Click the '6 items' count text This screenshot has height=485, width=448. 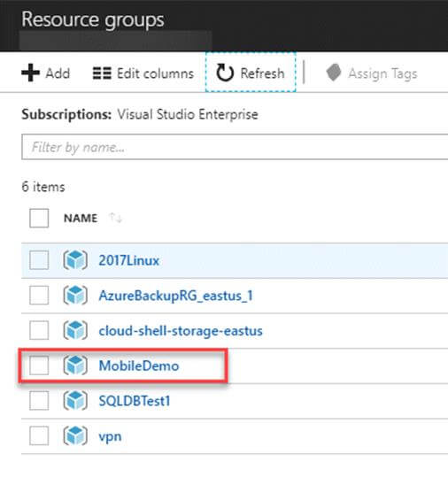43,187
